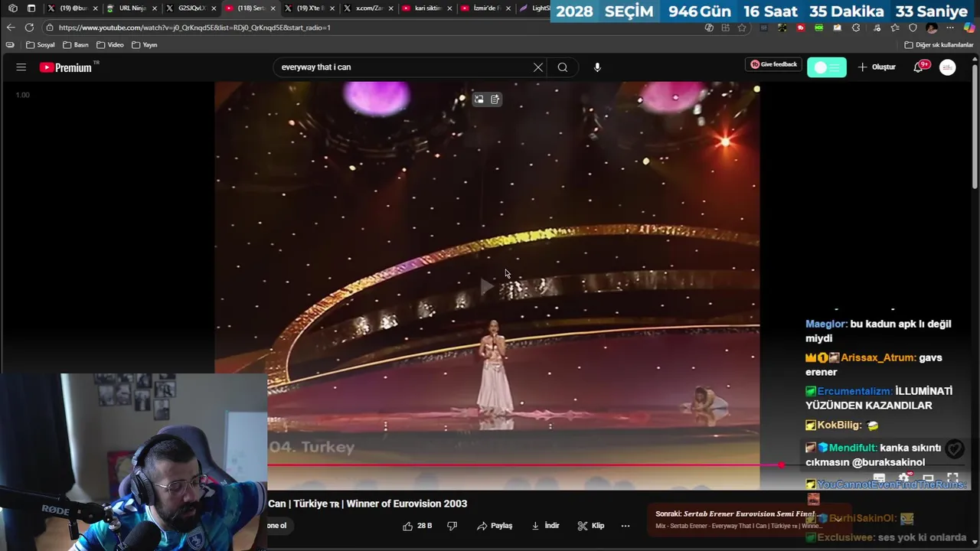980x551 pixels.
Task: Toggle the teal switch in YouTube header
Action: (x=827, y=67)
